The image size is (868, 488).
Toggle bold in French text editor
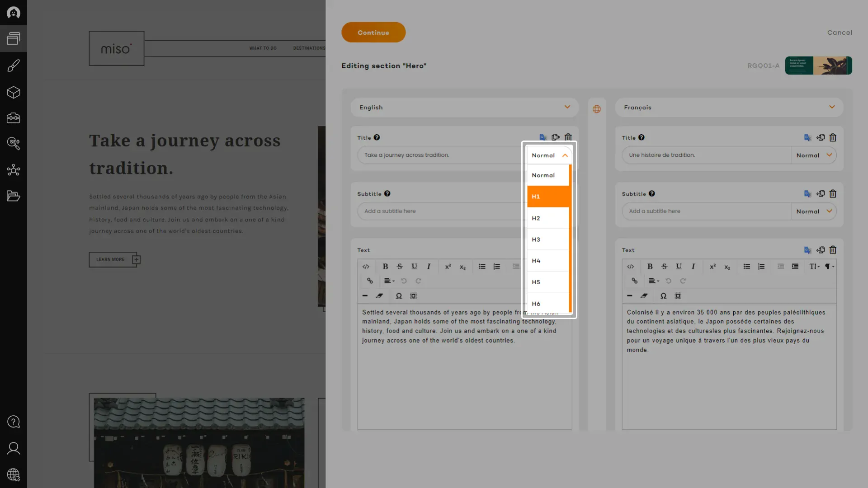[x=650, y=266]
